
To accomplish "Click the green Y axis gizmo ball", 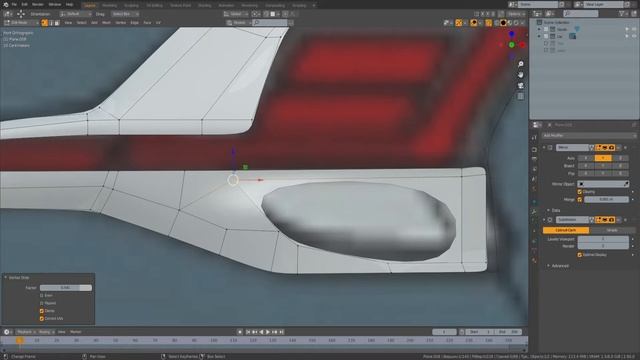I will [x=511, y=44].
